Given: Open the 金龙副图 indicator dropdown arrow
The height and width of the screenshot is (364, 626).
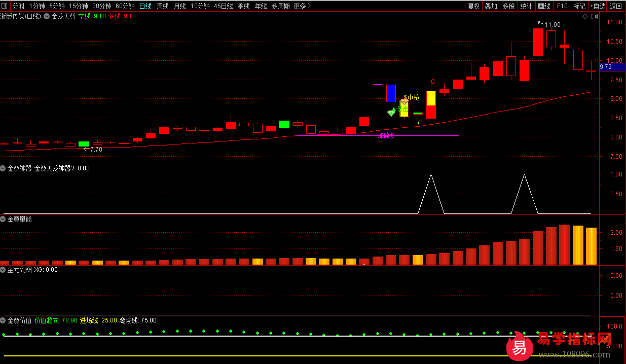Looking at the screenshot, I should coord(3,270).
